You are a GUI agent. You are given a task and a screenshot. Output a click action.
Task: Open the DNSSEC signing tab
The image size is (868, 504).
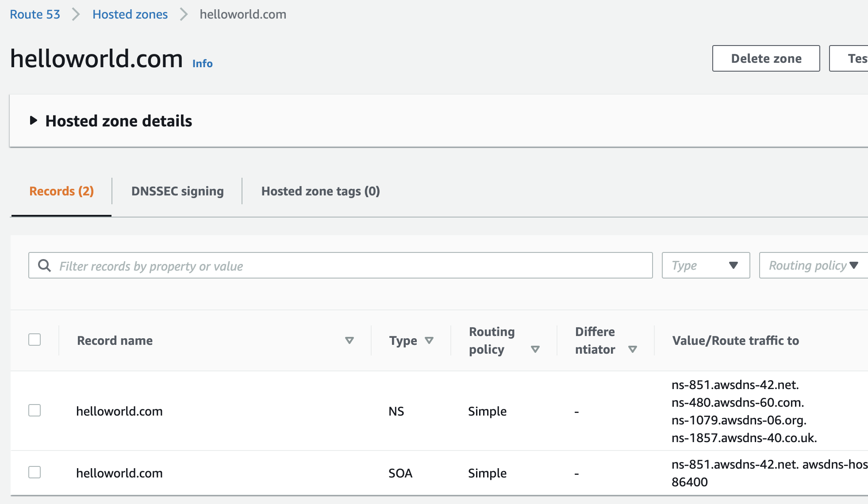[177, 191]
